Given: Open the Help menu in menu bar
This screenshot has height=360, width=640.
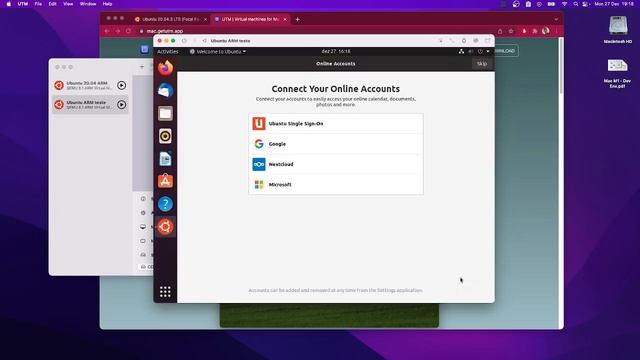Looking at the screenshot, I should [107, 4].
